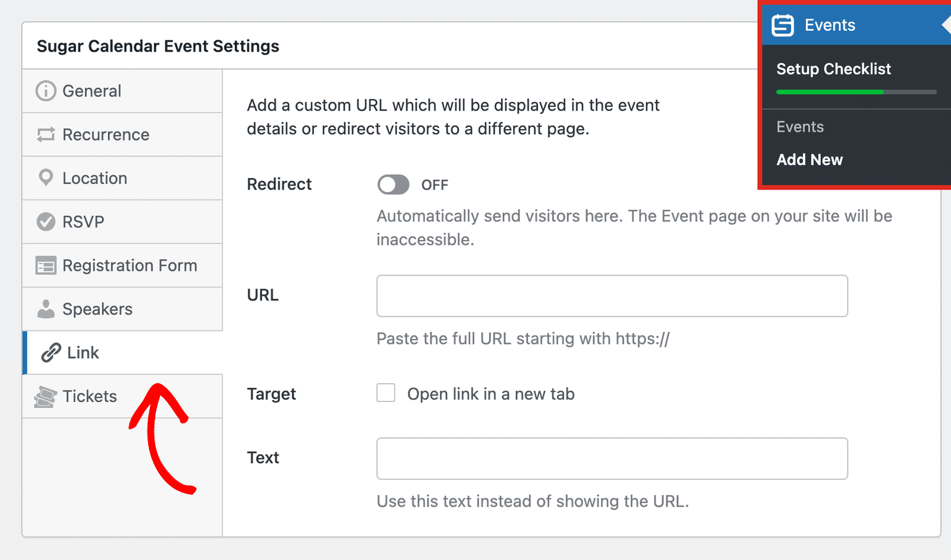The width and height of the screenshot is (951, 560).
Task: Click the RSVP checkmark icon
Action: [x=46, y=222]
